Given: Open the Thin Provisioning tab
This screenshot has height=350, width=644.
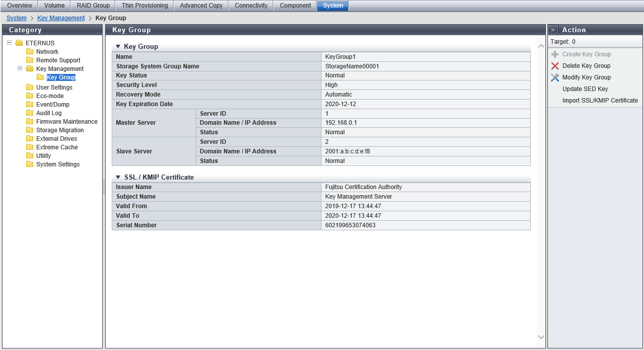Looking at the screenshot, I should coord(144,6).
